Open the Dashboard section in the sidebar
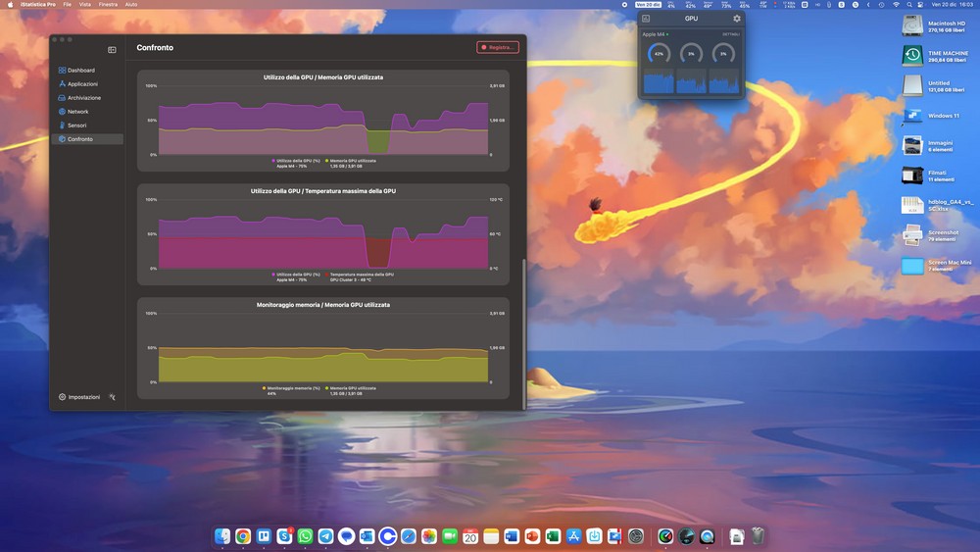This screenshot has width=980, height=552. (80, 71)
